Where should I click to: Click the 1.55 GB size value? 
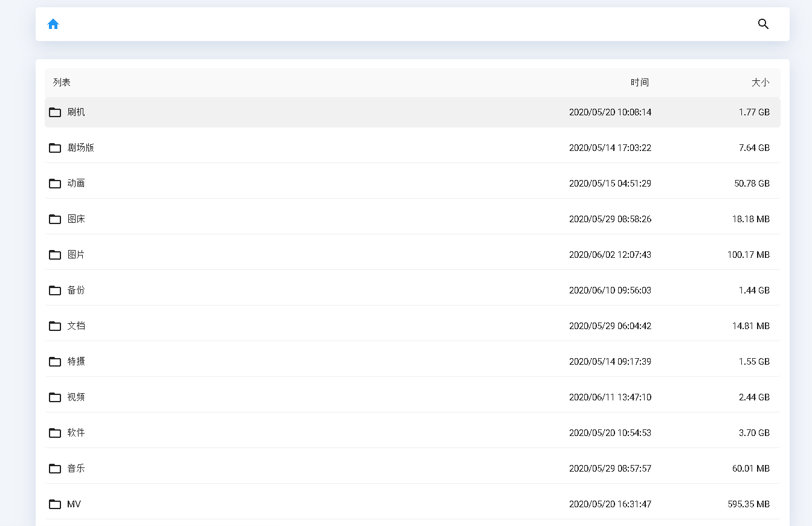click(754, 362)
